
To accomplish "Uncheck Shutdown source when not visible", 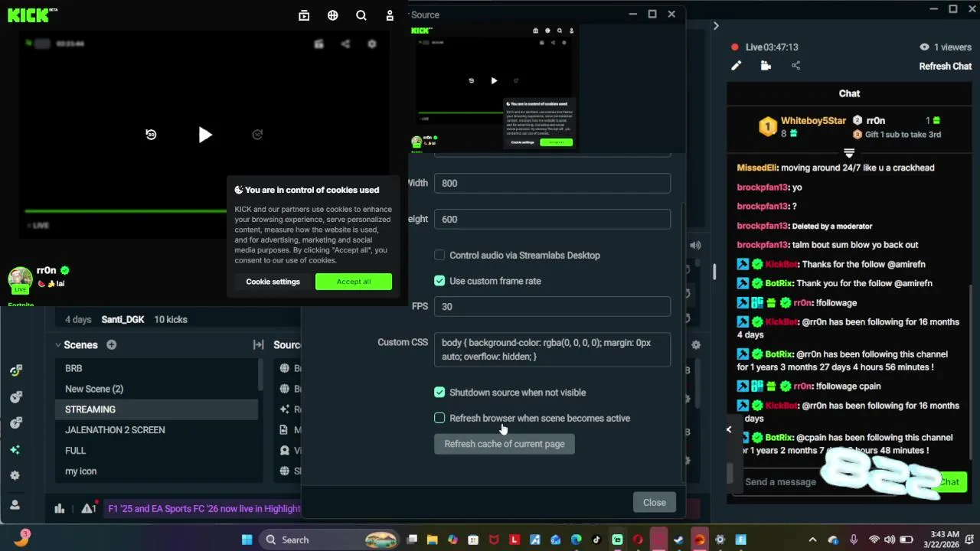I will (439, 393).
